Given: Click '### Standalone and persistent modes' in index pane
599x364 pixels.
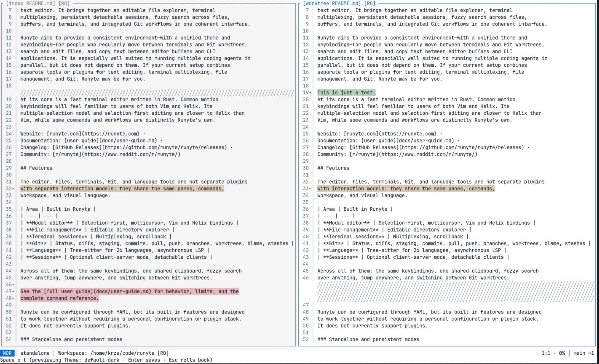Looking at the screenshot, I should 71,339.
